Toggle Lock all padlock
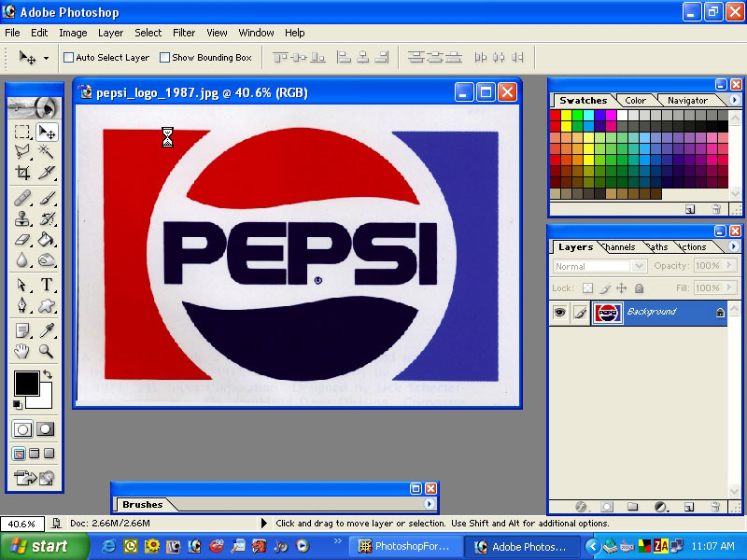The height and width of the screenshot is (560, 747). pos(640,288)
